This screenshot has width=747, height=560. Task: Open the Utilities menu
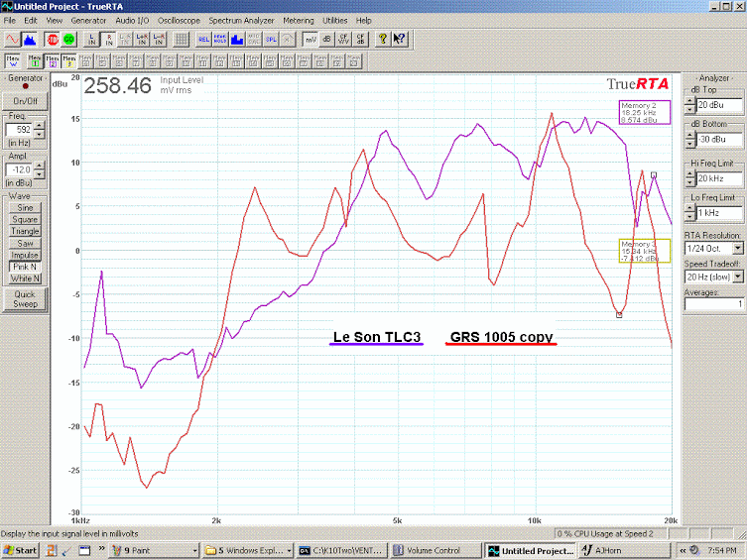point(335,21)
